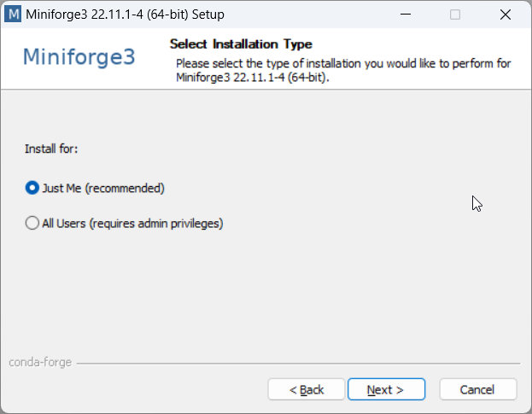Image resolution: width=532 pixels, height=414 pixels.
Task: Click the "Just Me (recommended)" label text
Action: tap(102, 188)
